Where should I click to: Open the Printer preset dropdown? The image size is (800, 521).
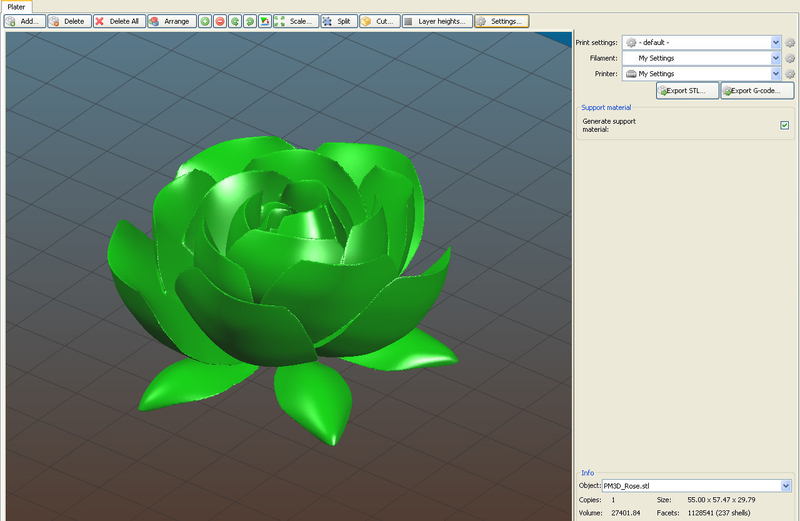tap(702, 74)
